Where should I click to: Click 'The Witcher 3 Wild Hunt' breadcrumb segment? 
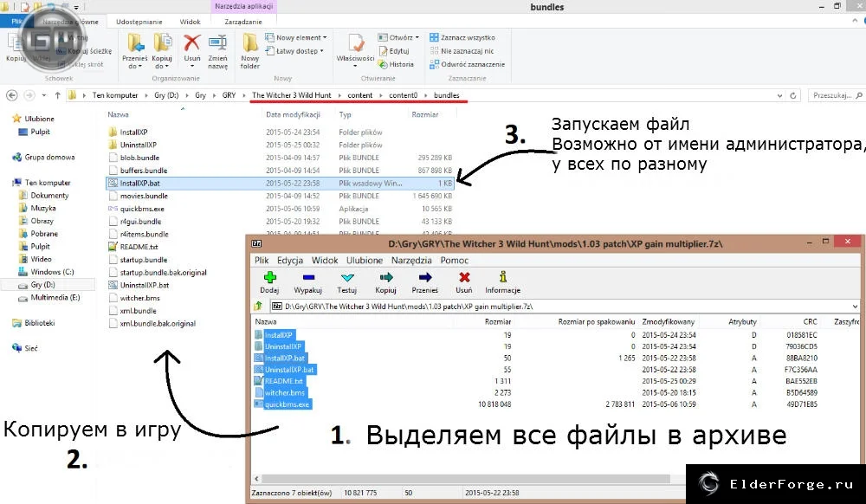tap(292, 95)
